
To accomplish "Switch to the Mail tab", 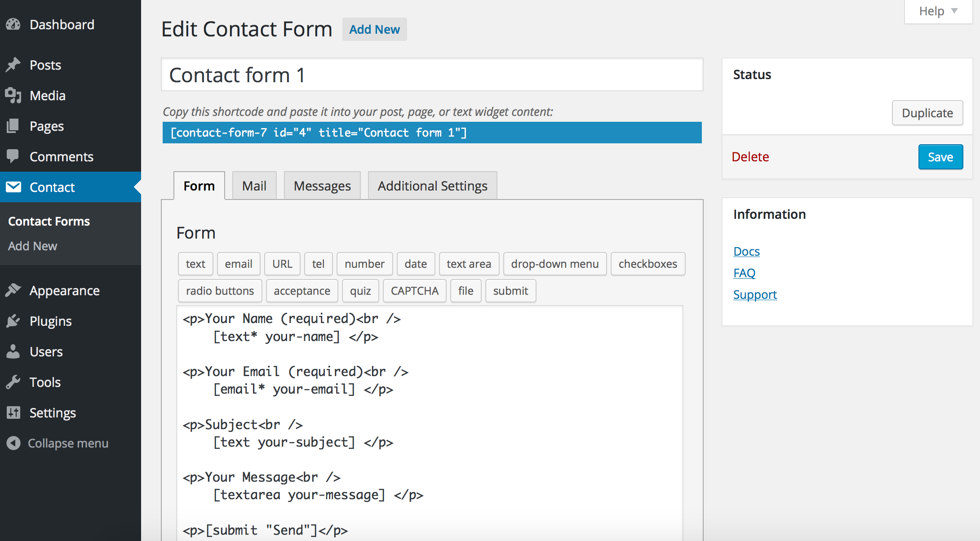I will point(254,185).
